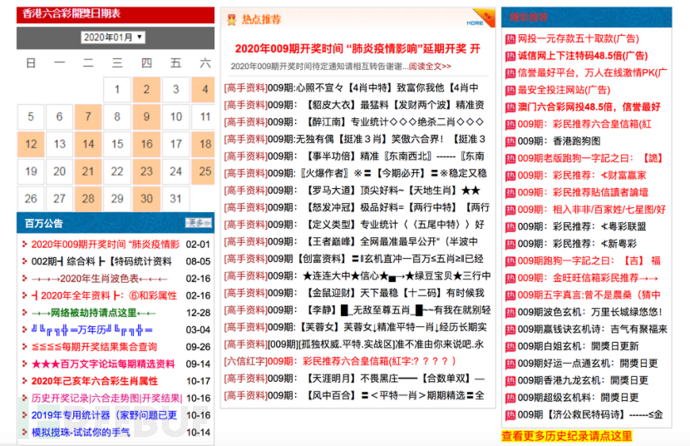Open 009期: 彩民推荐: 财富赢家 link

tap(582, 175)
